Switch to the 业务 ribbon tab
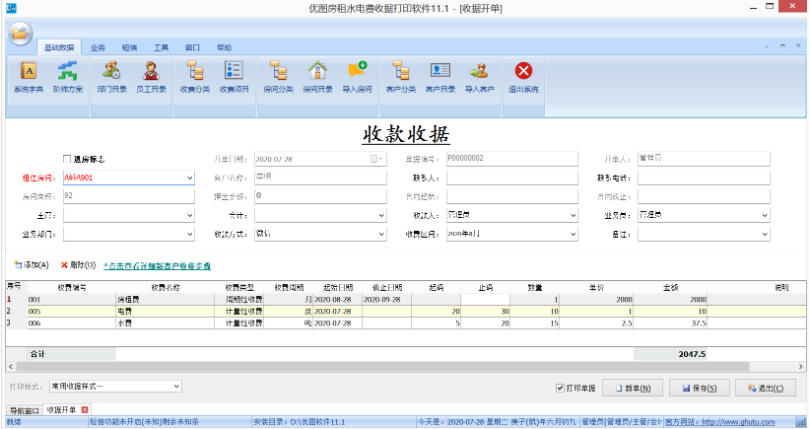The image size is (810, 429). [98, 48]
